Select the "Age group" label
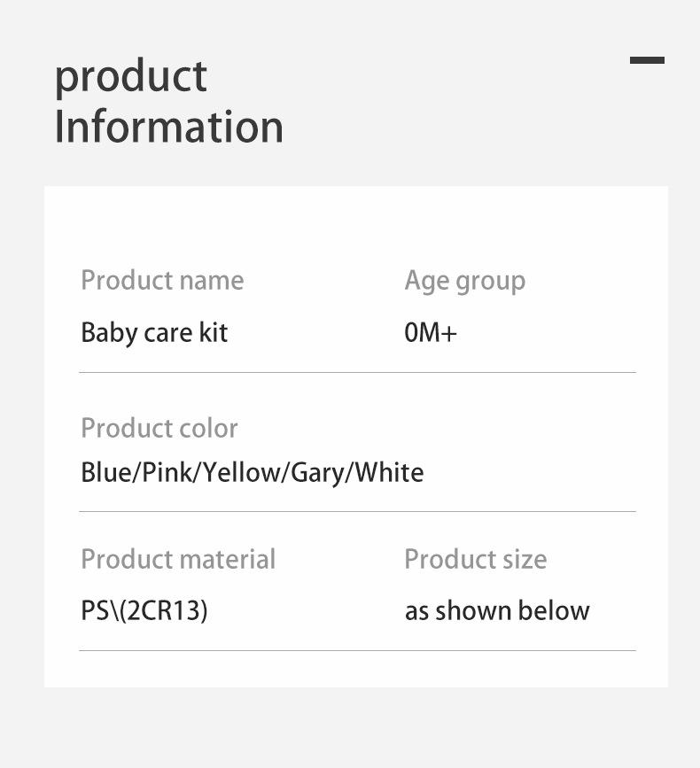700x768 pixels. pyautogui.click(x=464, y=281)
